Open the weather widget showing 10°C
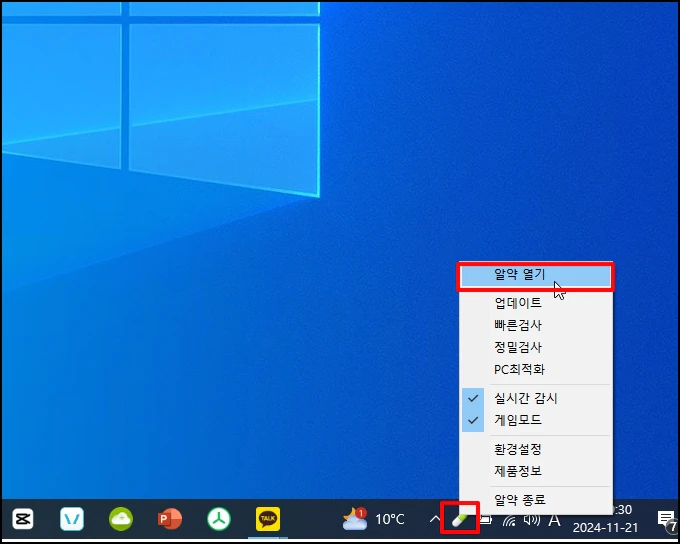This screenshot has width=680, height=544. click(x=373, y=519)
